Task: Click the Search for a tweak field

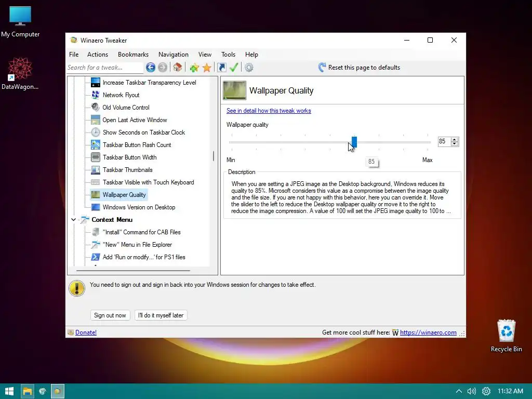Action: 105,68
